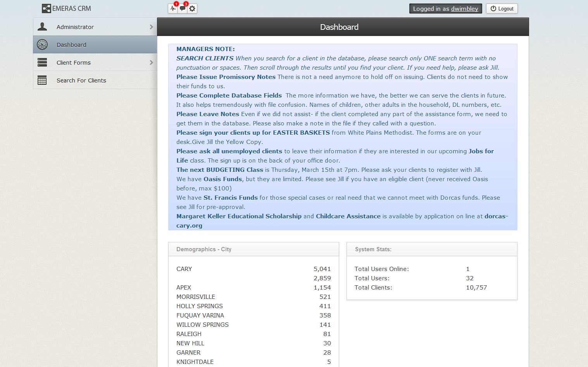Follow the dorcas-cary.org link in the note
Image resolution: width=588 pixels, height=367 pixels.
189,226
